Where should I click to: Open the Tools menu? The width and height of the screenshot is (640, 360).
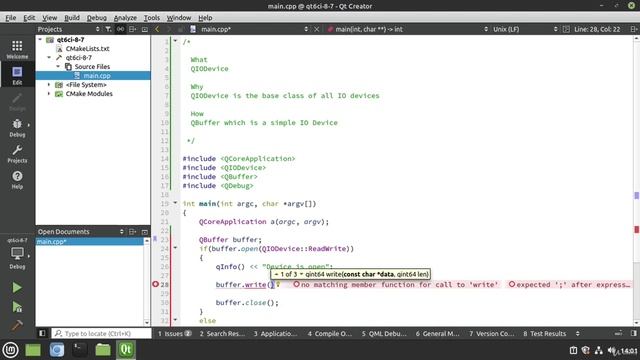(152, 18)
